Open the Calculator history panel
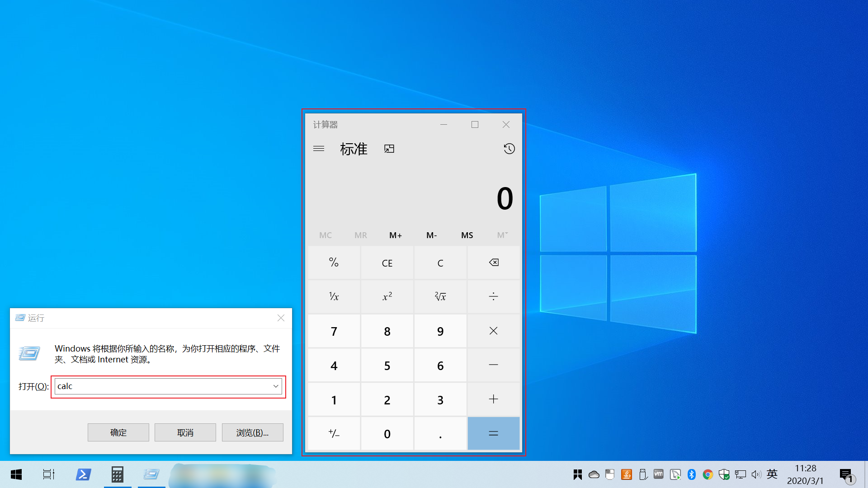Image resolution: width=868 pixels, height=488 pixels. click(x=509, y=149)
